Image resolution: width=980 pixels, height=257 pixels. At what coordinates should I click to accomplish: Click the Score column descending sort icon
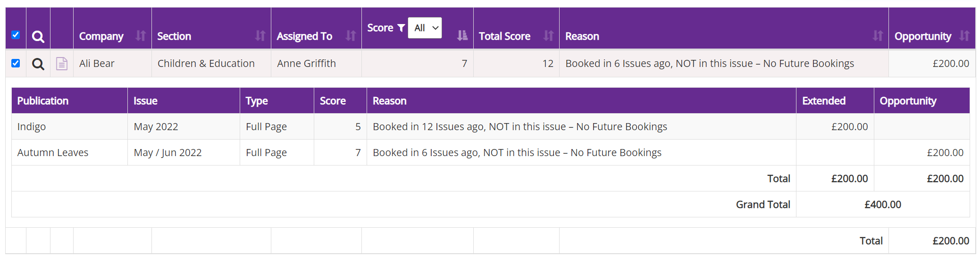[x=462, y=35]
